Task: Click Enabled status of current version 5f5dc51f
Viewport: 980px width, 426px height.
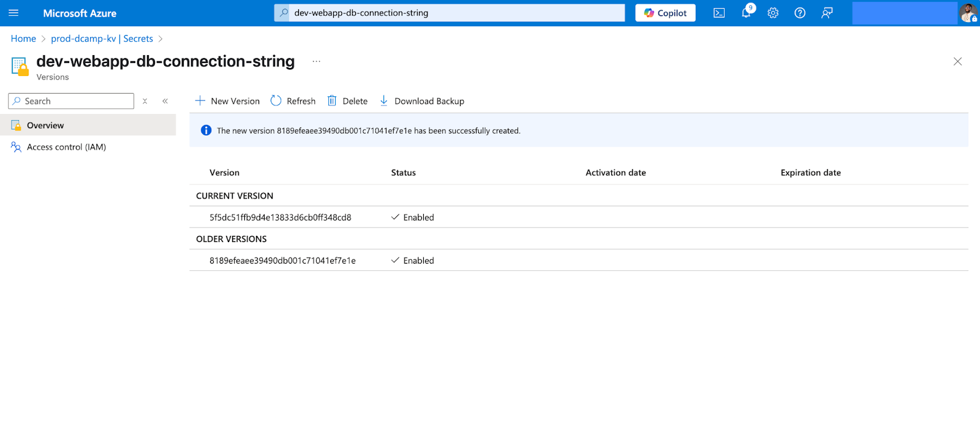Action: tap(413, 218)
